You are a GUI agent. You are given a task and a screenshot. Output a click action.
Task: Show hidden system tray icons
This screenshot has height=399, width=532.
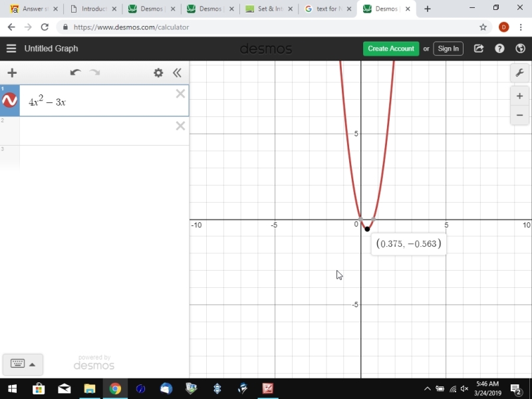(x=428, y=389)
